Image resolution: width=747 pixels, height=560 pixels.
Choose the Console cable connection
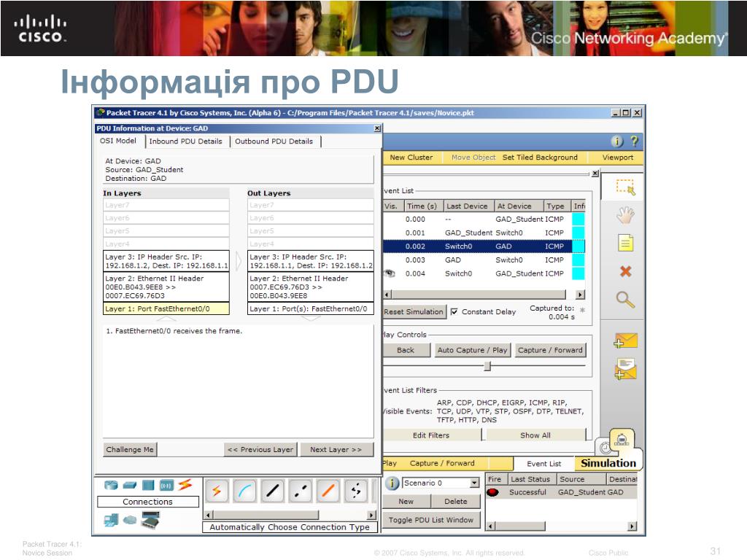tap(244, 491)
